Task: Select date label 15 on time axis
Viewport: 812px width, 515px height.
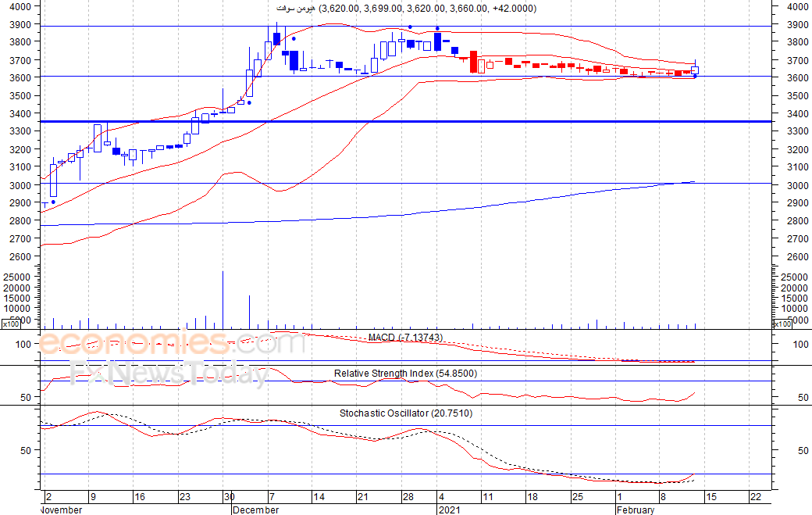Action: [711, 497]
